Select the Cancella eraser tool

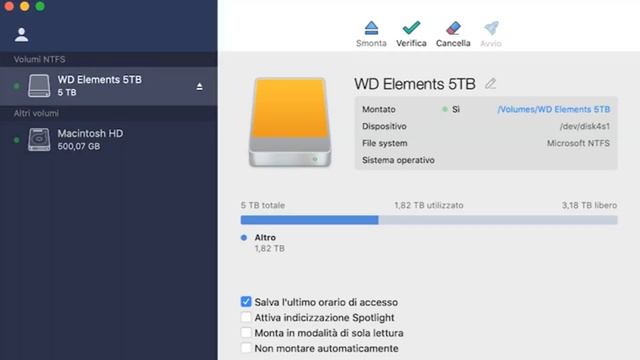click(x=453, y=28)
